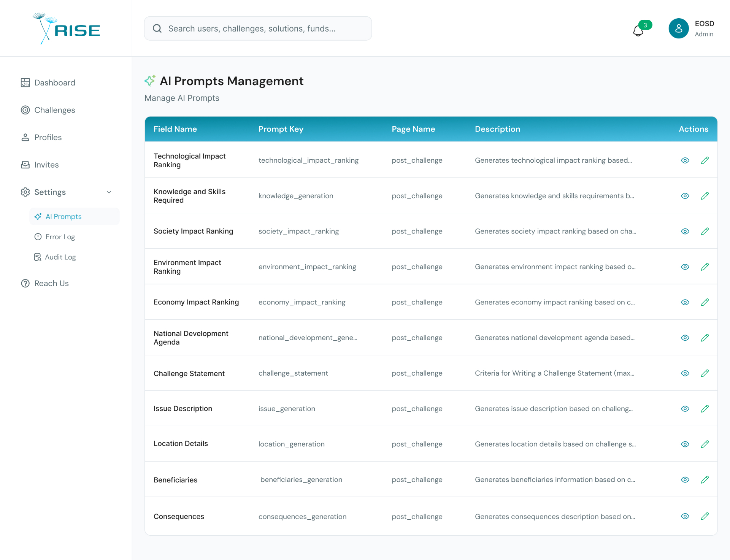Select the challenge_statement key
The image size is (730, 560).
point(293,373)
